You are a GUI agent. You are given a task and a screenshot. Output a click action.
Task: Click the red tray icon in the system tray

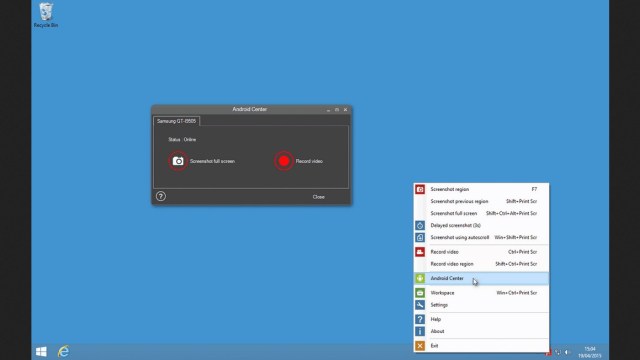pyautogui.click(x=549, y=352)
